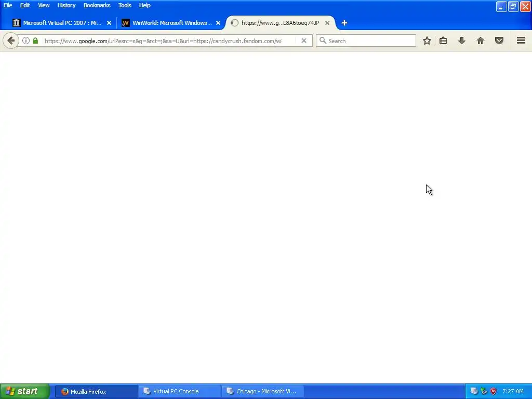Open the Windows Start menu
This screenshot has width=532, height=399.
click(x=25, y=392)
